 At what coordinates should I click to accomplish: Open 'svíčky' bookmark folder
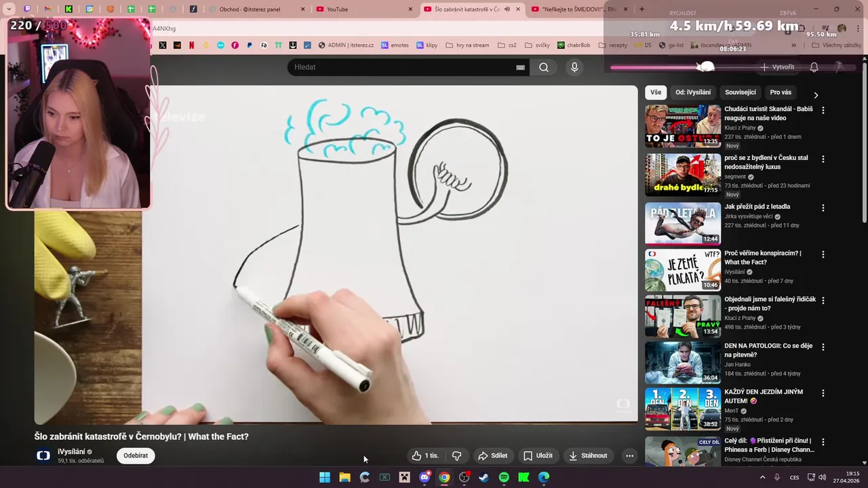pos(536,45)
